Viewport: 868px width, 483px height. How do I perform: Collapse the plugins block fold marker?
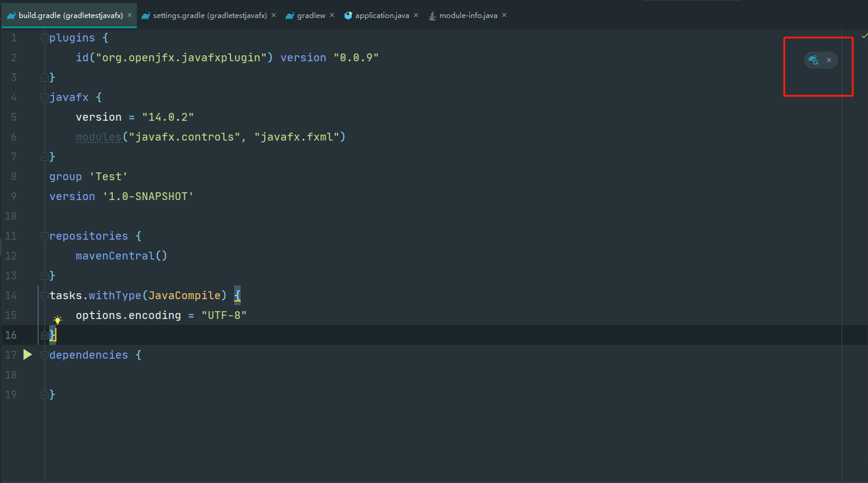(x=44, y=38)
